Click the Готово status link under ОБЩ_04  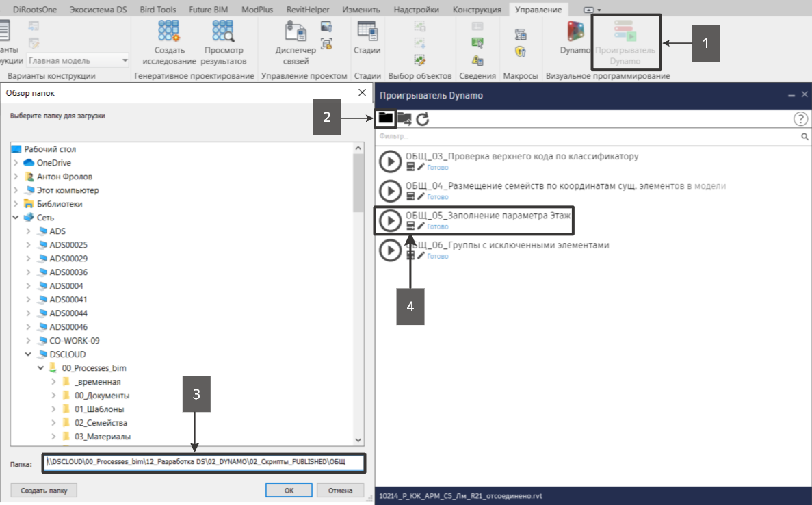tap(438, 197)
